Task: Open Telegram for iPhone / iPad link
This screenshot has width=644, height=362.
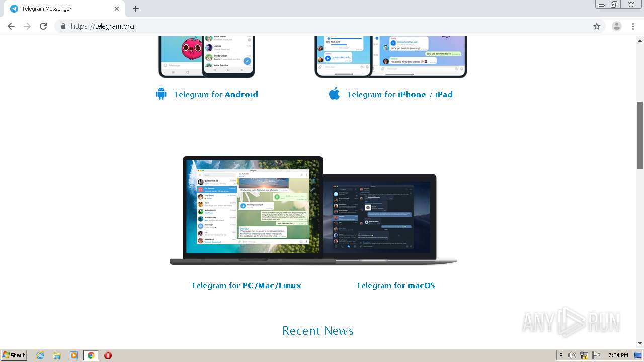Action: click(x=399, y=94)
